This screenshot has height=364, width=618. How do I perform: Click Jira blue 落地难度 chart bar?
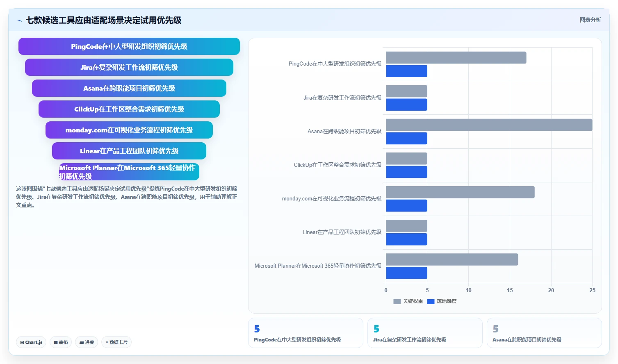pos(406,105)
